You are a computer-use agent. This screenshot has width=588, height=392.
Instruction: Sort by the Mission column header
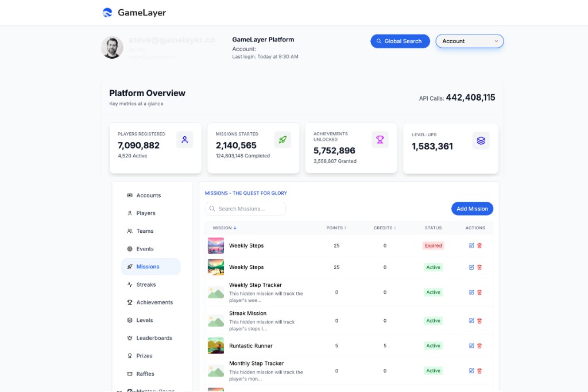tap(225, 228)
